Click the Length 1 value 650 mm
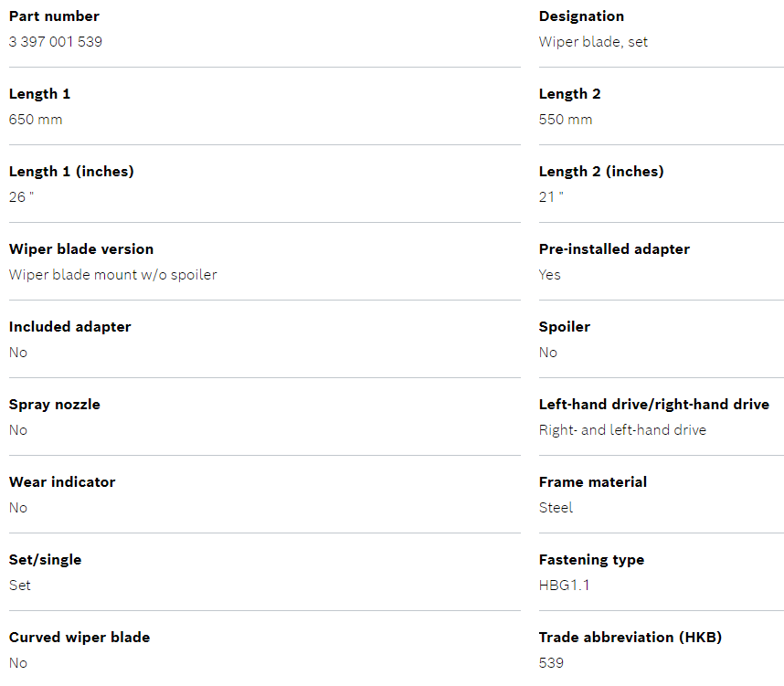 pyautogui.click(x=36, y=120)
